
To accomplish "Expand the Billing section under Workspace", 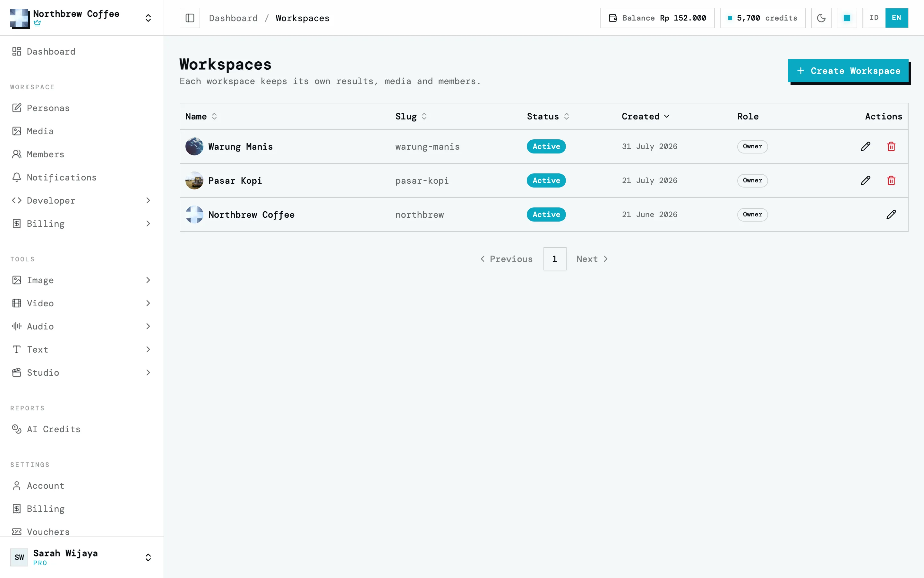I will [x=82, y=223].
